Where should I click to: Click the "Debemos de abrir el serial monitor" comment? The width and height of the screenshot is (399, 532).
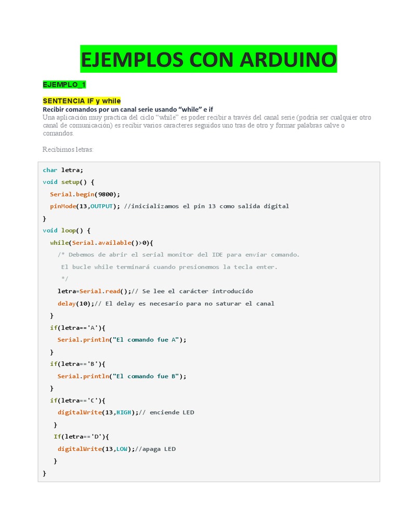click(x=178, y=255)
